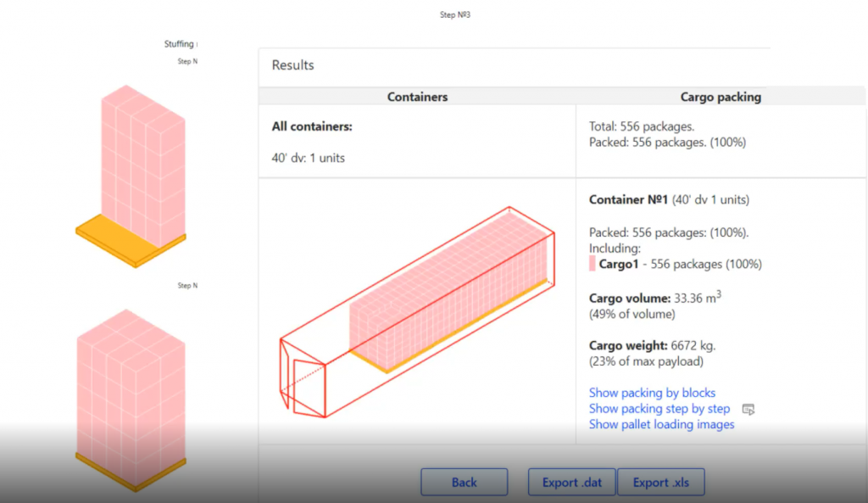This screenshot has height=503, width=868.
Task: Click the Container №1 heading
Action: pyautogui.click(x=630, y=200)
